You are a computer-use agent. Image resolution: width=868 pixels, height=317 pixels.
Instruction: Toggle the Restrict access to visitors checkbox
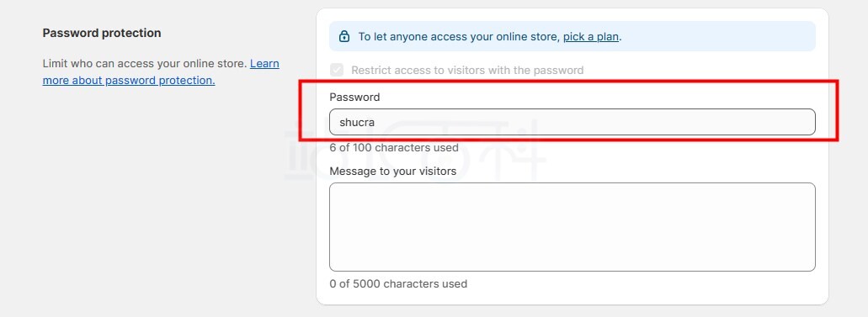pyautogui.click(x=337, y=71)
